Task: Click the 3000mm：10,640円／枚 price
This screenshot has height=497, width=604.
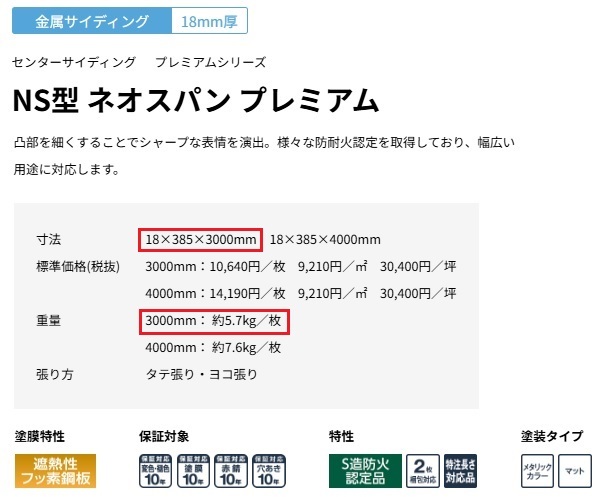Action: 215,267
